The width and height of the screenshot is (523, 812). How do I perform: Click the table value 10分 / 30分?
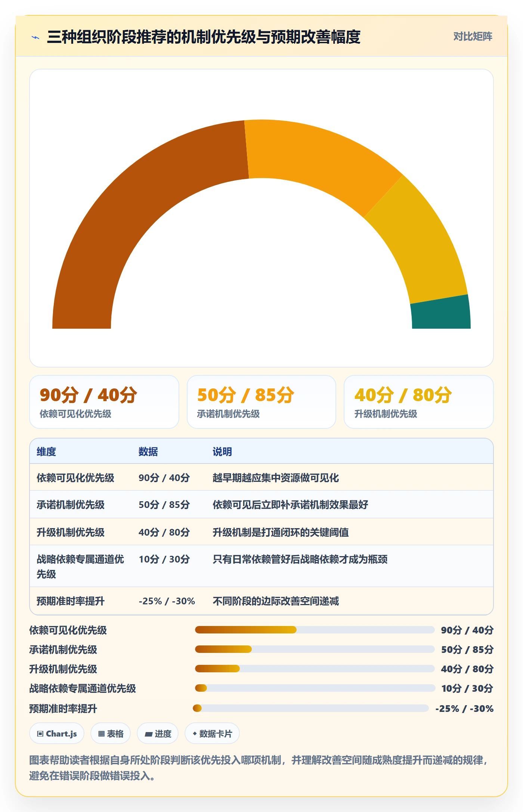tap(164, 559)
